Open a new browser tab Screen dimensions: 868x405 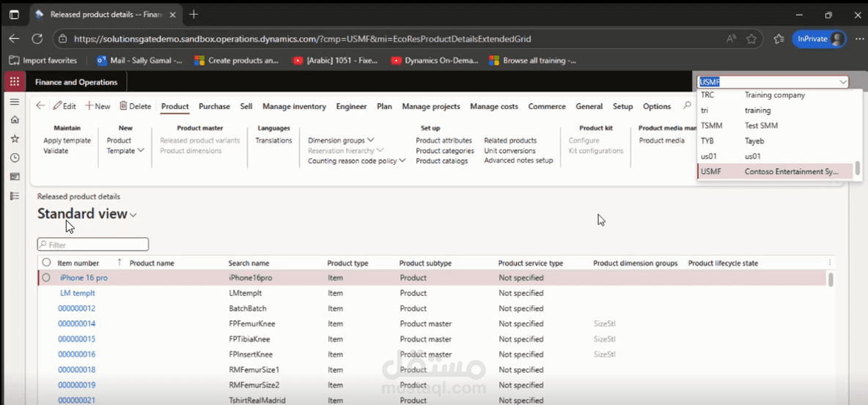(194, 15)
